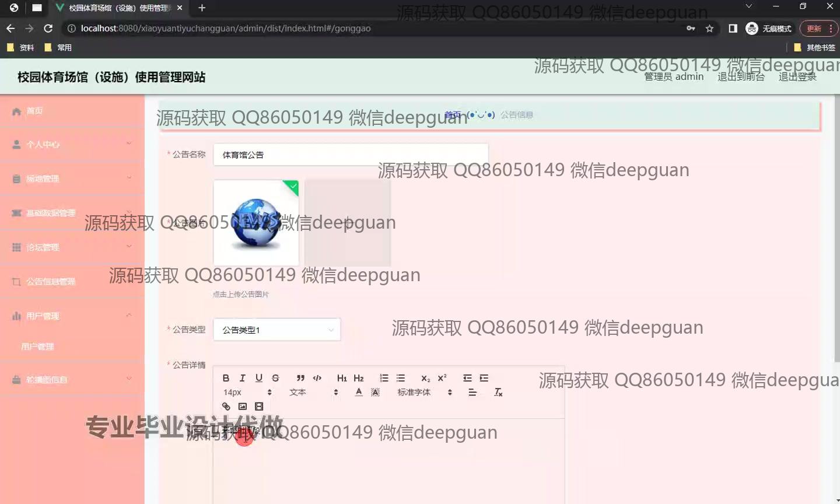Insert a video with the film icon
The height and width of the screenshot is (504, 840).
(x=259, y=407)
